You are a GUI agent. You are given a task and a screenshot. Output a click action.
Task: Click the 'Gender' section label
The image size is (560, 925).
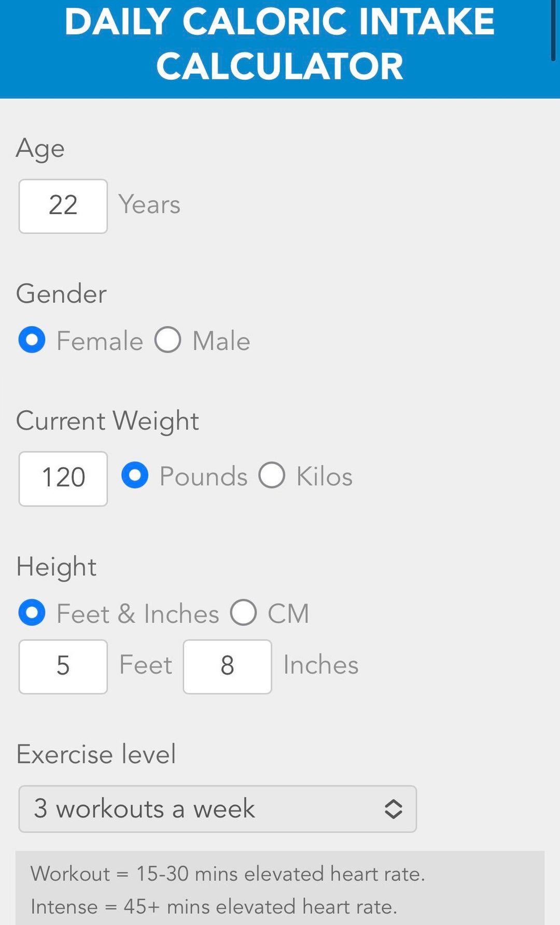pyautogui.click(x=61, y=293)
